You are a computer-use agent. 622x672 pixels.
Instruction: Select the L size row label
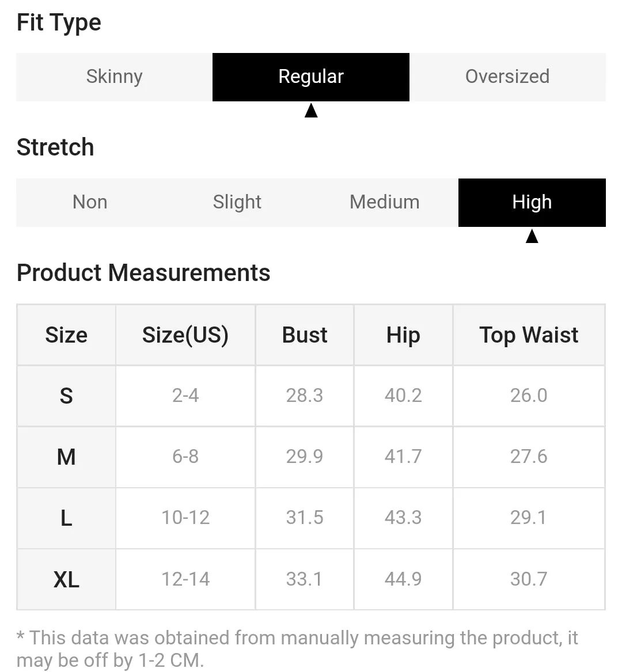point(66,518)
